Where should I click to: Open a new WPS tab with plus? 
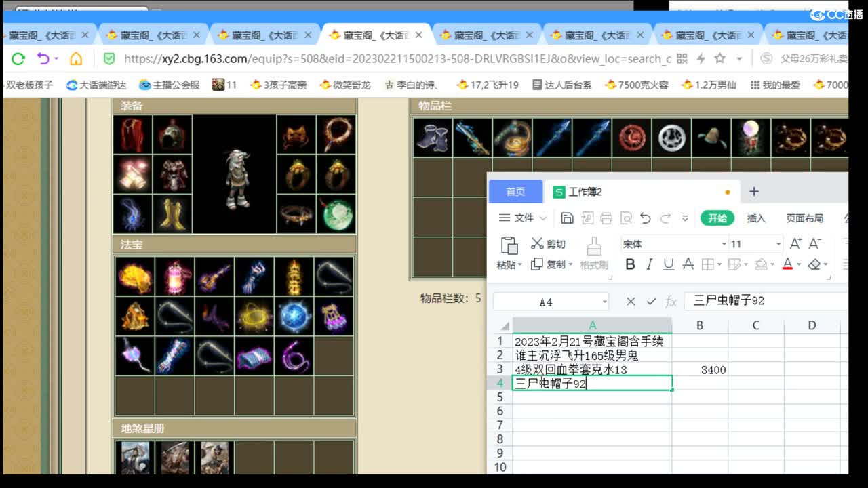(753, 192)
